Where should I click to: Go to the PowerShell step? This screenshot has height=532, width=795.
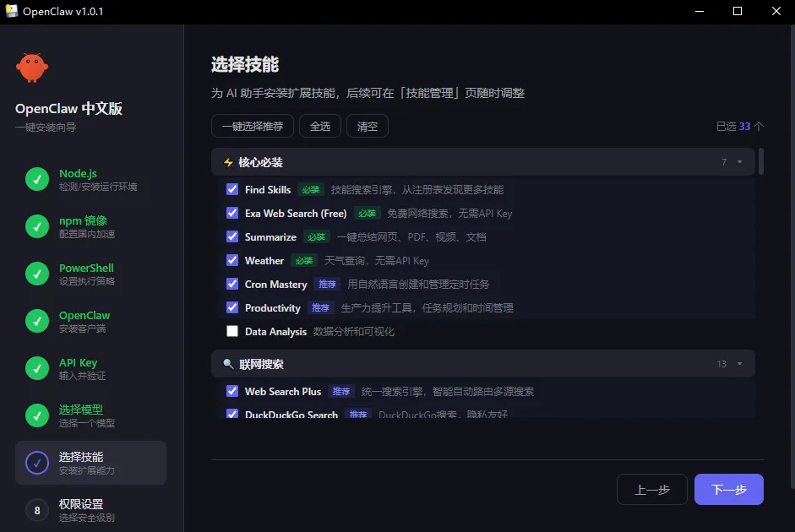click(90, 274)
